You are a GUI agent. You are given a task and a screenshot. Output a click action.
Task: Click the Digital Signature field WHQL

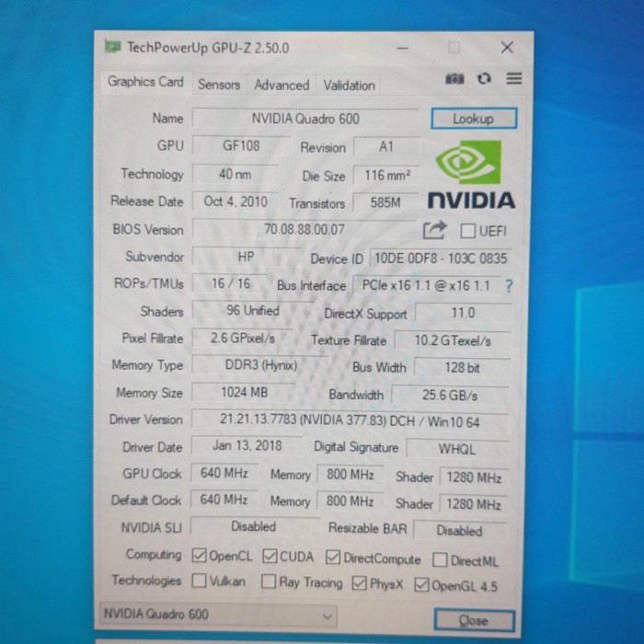tap(457, 449)
